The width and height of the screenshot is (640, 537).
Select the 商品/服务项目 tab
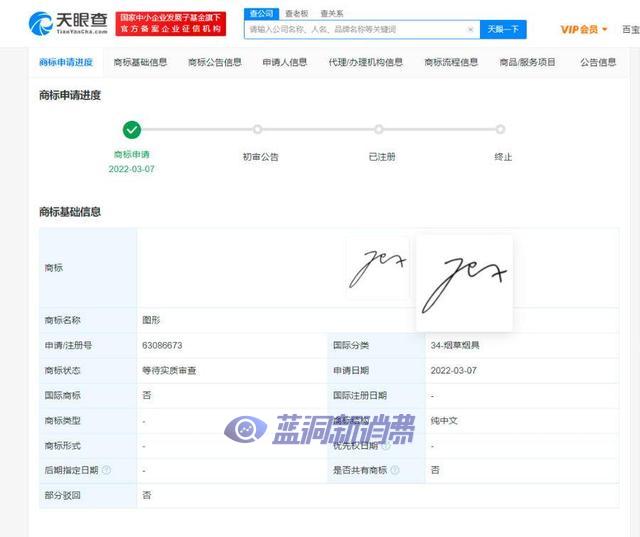coord(527,62)
